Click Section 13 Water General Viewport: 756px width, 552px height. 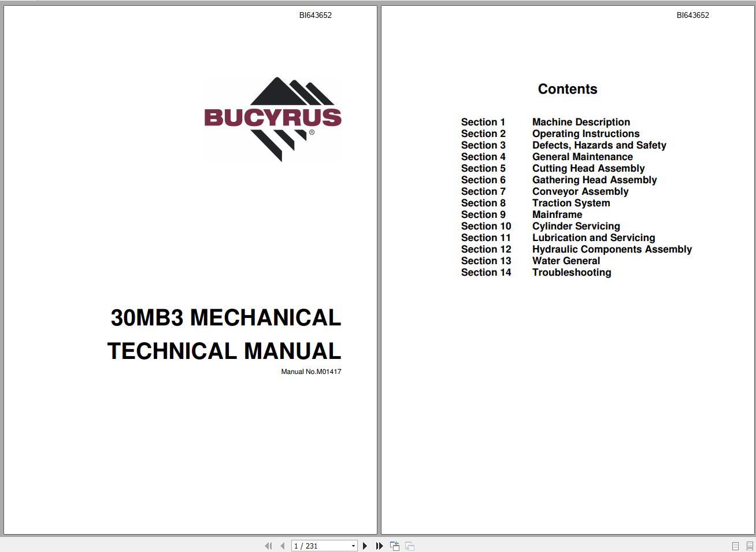click(531, 261)
